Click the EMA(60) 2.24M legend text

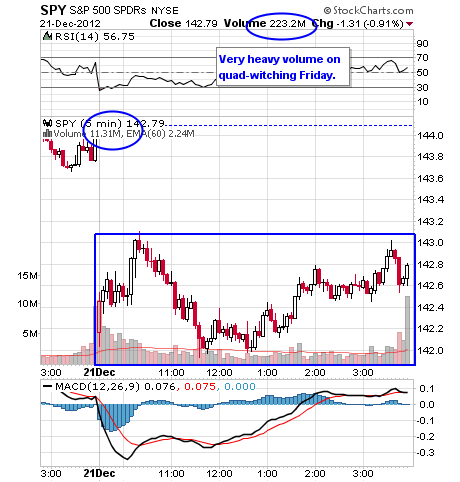(160, 134)
